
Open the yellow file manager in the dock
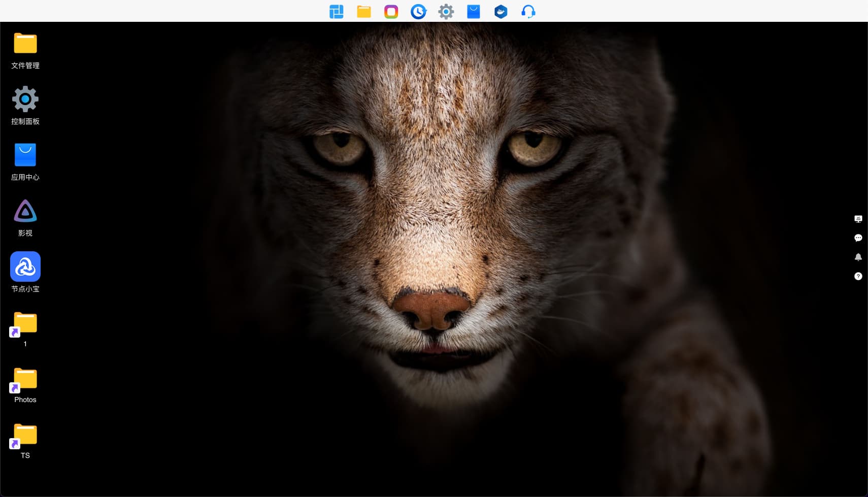tap(364, 11)
